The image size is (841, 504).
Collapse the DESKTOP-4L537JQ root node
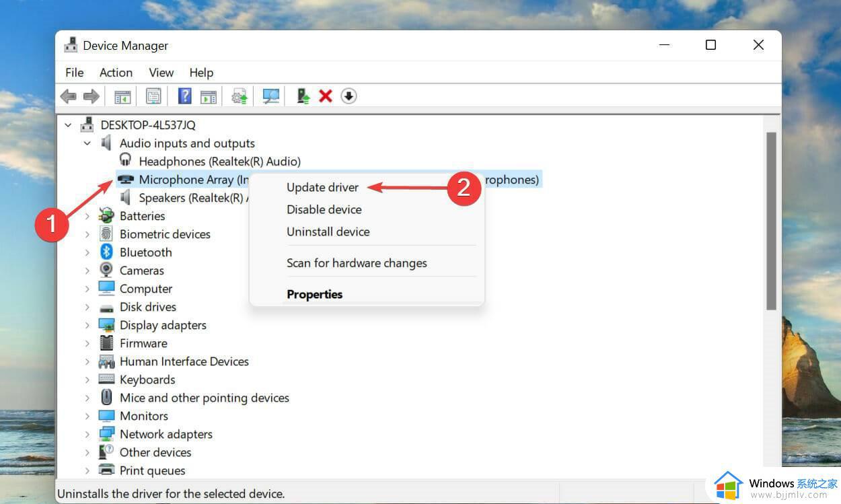[68, 124]
